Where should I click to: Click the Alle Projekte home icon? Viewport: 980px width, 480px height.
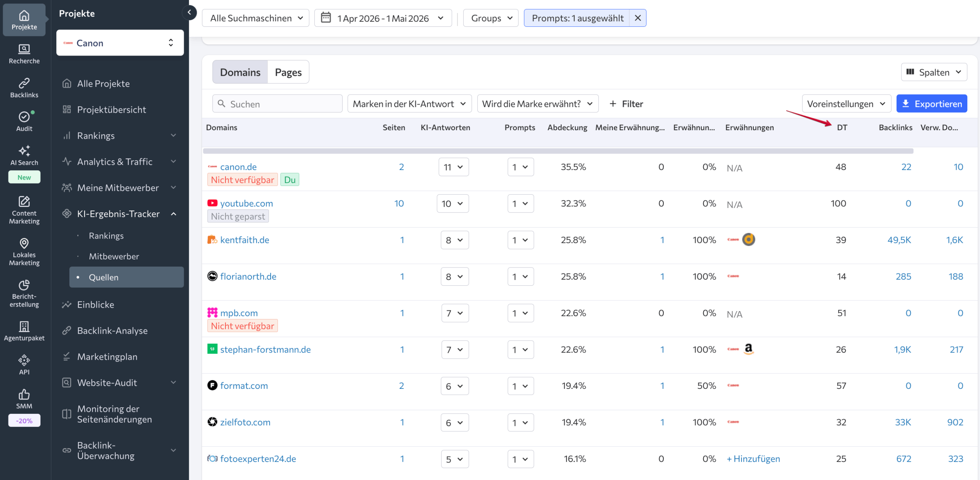coord(67,84)
